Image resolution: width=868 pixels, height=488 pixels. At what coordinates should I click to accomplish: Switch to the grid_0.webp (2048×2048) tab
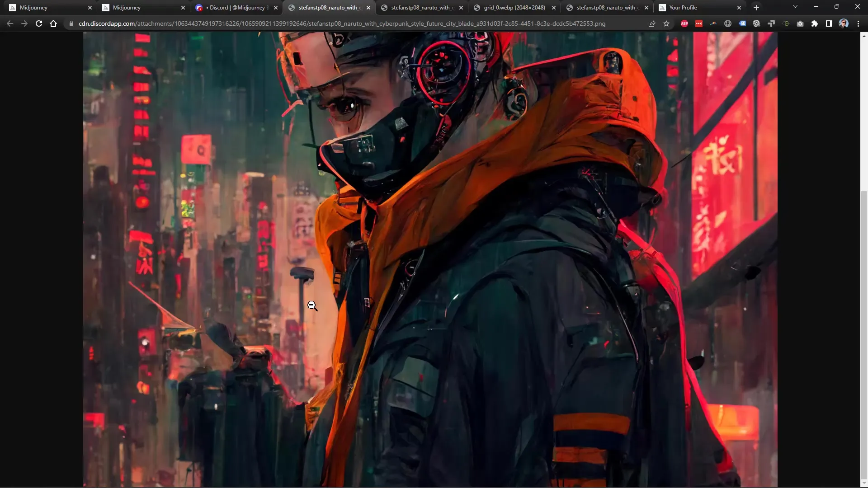pos(514,8)
